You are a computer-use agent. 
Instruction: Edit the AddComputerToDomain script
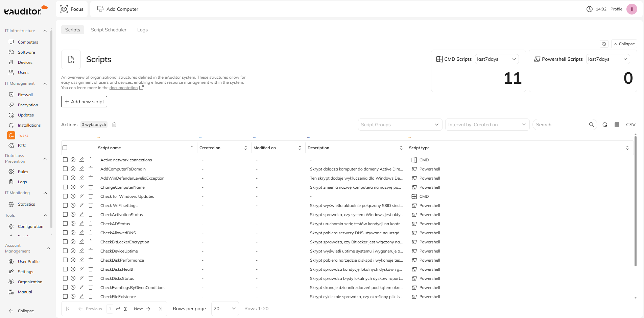(x=81, y=169)
